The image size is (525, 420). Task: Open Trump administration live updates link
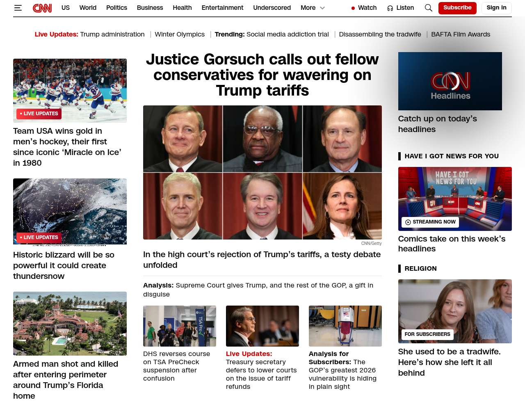coord(112,34)
